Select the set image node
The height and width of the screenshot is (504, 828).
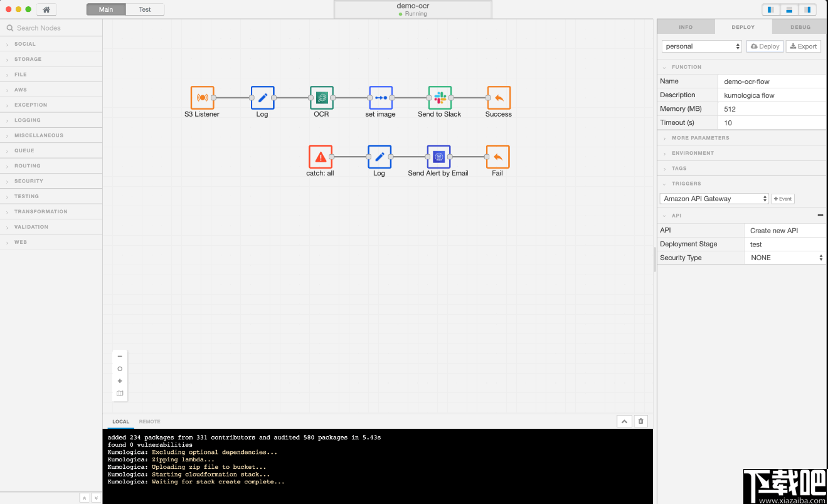coord(381,98)
